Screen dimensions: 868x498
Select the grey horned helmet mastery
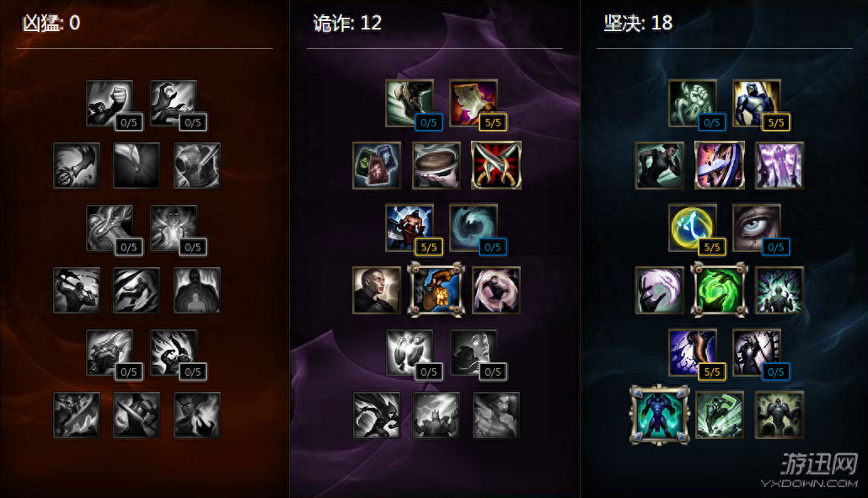tap(197, 165)
